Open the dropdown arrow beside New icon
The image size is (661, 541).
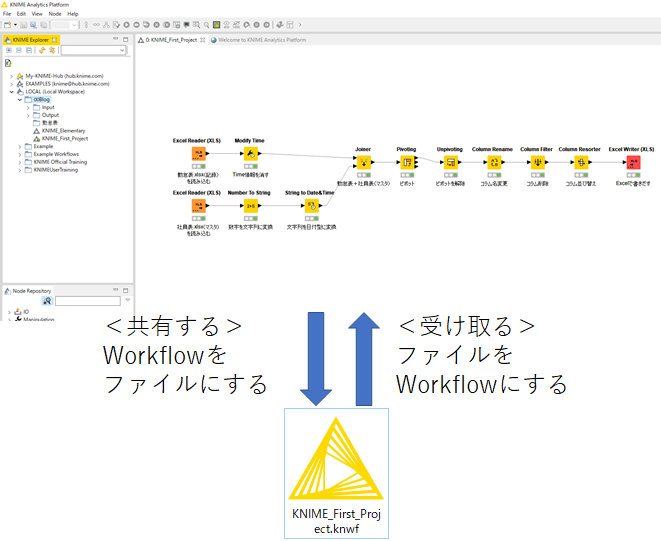click(x=15, y=25)
